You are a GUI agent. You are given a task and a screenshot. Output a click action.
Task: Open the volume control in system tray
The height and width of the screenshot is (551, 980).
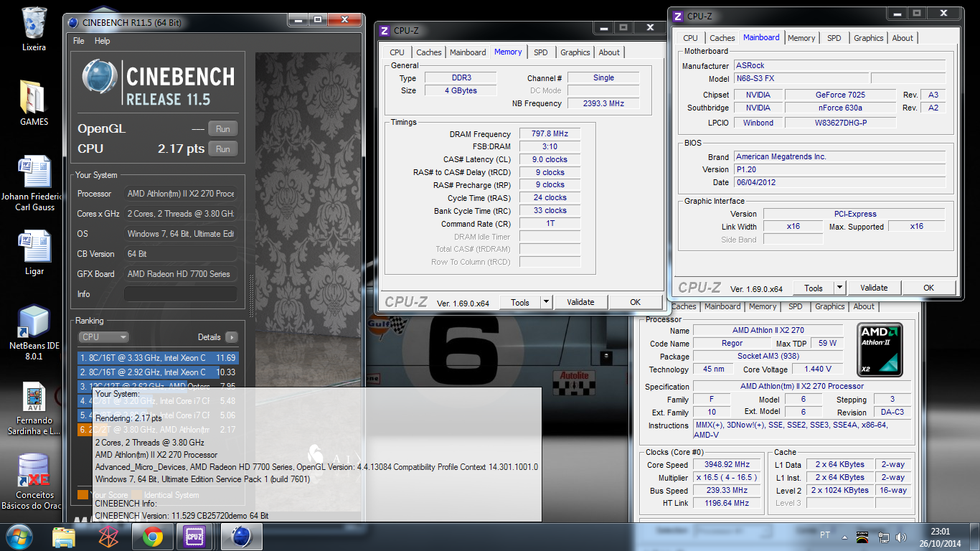click(x=902, y=537)
